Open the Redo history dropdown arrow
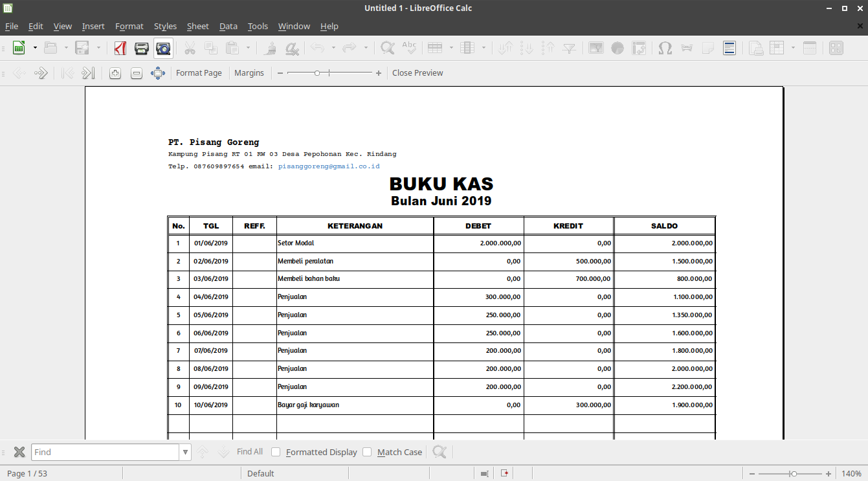868x481 pixels. coord(366,48)
